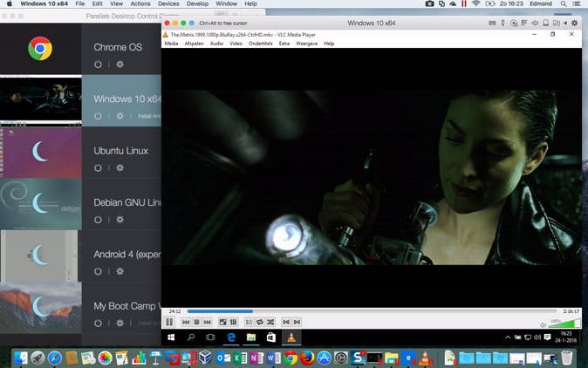This screenshot has width=588, height=368.
Task: Toggle VLC fullscreen video button
Action: [x=222, y=322]
